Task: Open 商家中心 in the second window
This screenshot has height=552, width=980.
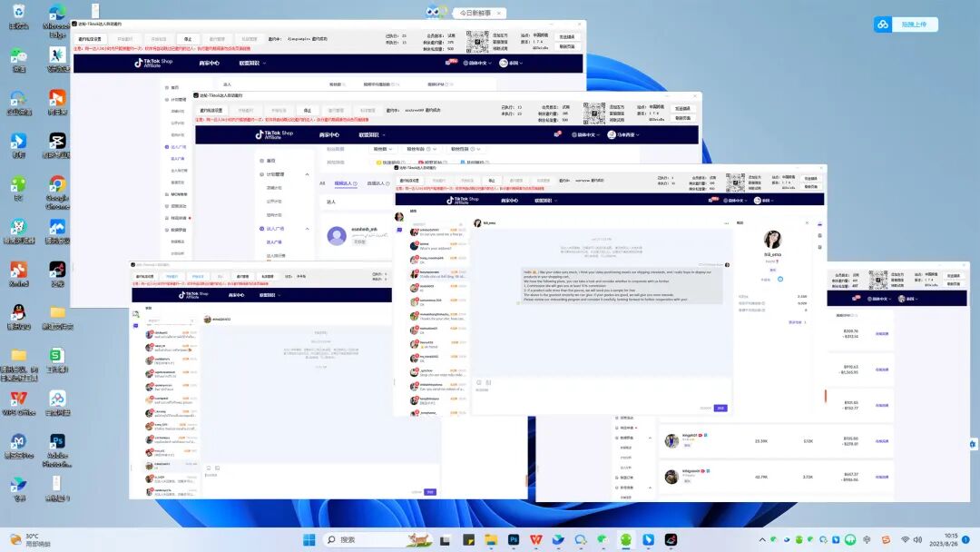Action: coord(329,135)
